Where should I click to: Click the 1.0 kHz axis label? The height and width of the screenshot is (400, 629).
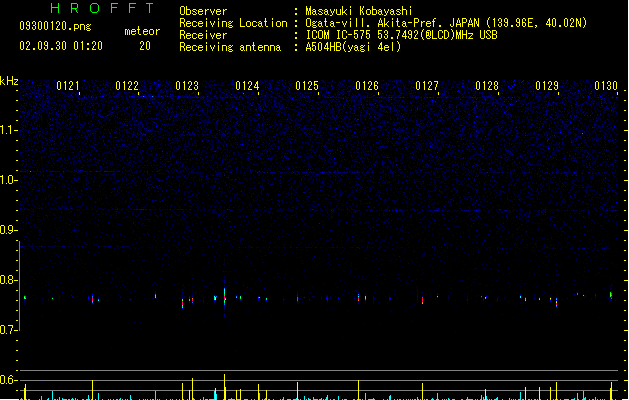coord(8,180)
